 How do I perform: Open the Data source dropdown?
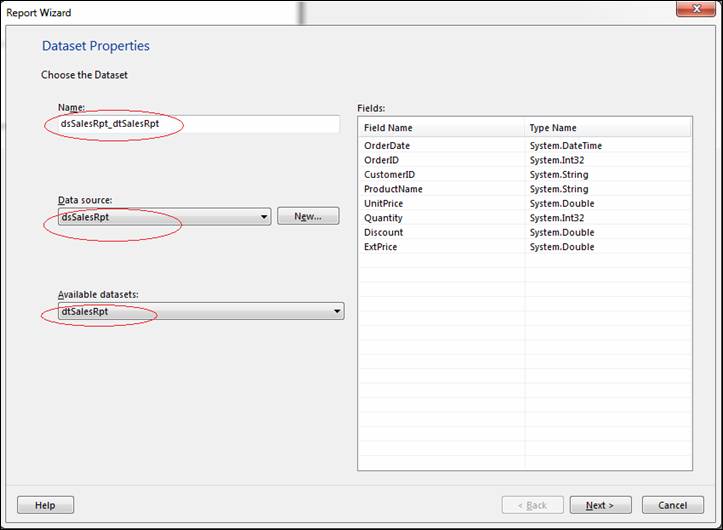click(165, 216)
